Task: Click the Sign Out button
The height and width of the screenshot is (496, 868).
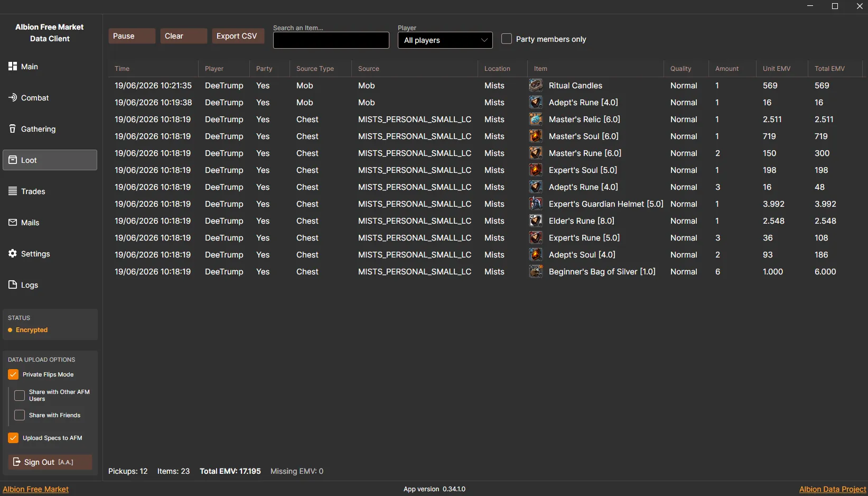Action: [x=50, y=462]
